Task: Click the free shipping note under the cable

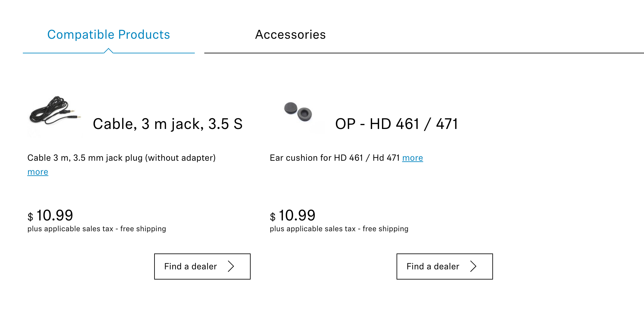Action: [x=143, y=229]
